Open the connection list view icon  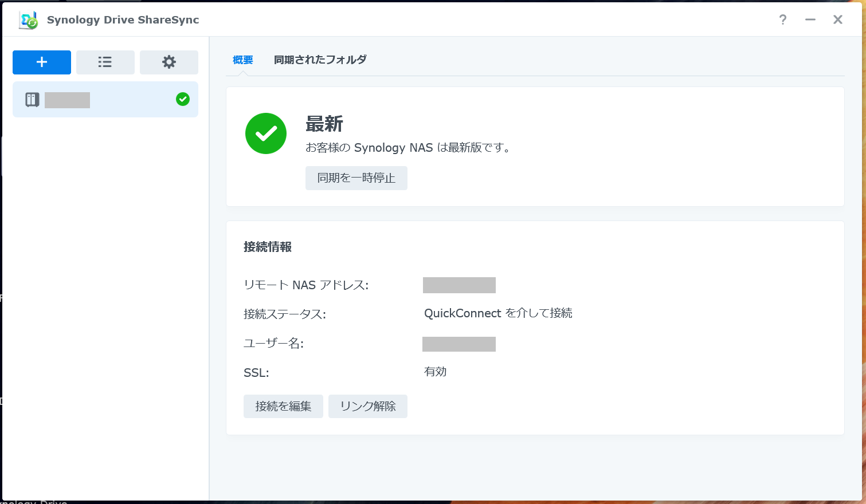105,62
